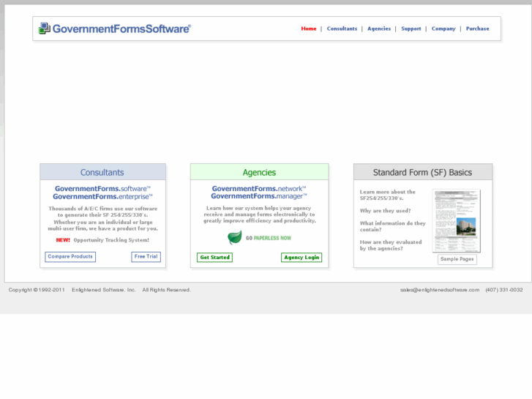This screenshot has width=532, height=399.
Task: Click the Copyright 1992-2011 footer text
Action: 37,290
